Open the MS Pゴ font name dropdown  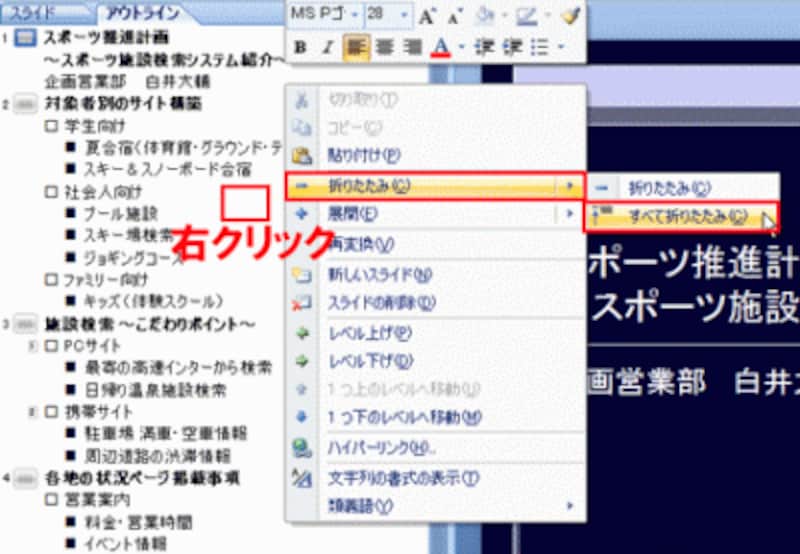pyautogui.click(x=355, y=14)
